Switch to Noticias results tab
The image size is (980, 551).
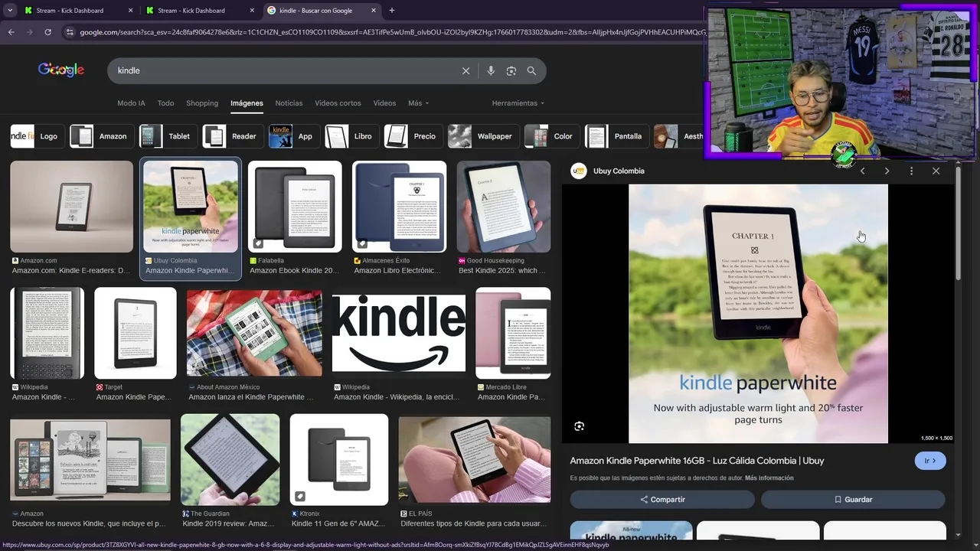click(x=289, y=103)
